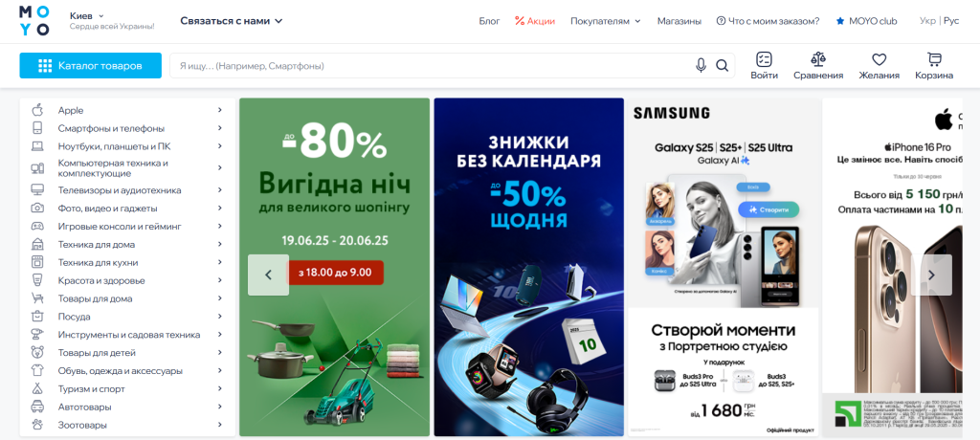Viewport: 980px width, 440px height.
Task: Switch language to Рус
Action: point(950,21)
